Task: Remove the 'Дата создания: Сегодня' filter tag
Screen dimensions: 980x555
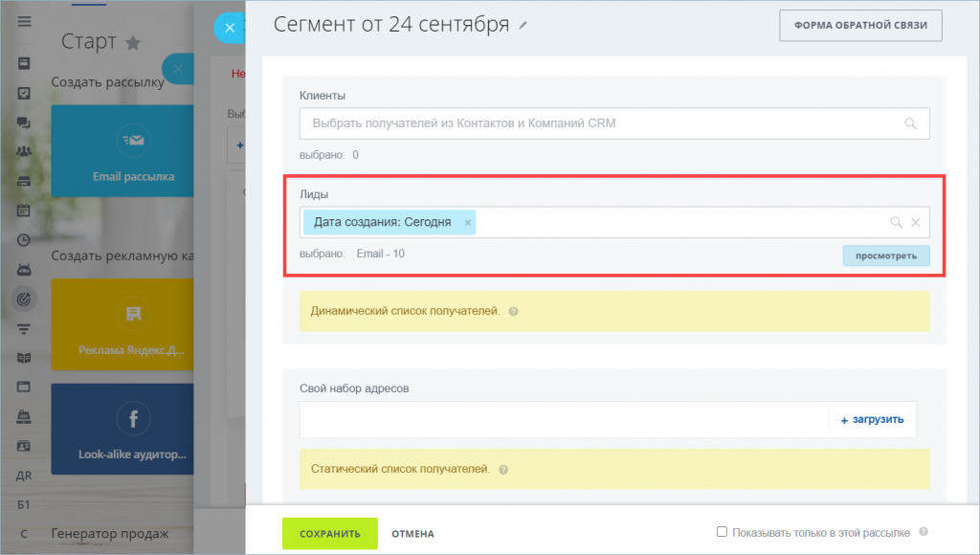Action: [x=468, y=222]
